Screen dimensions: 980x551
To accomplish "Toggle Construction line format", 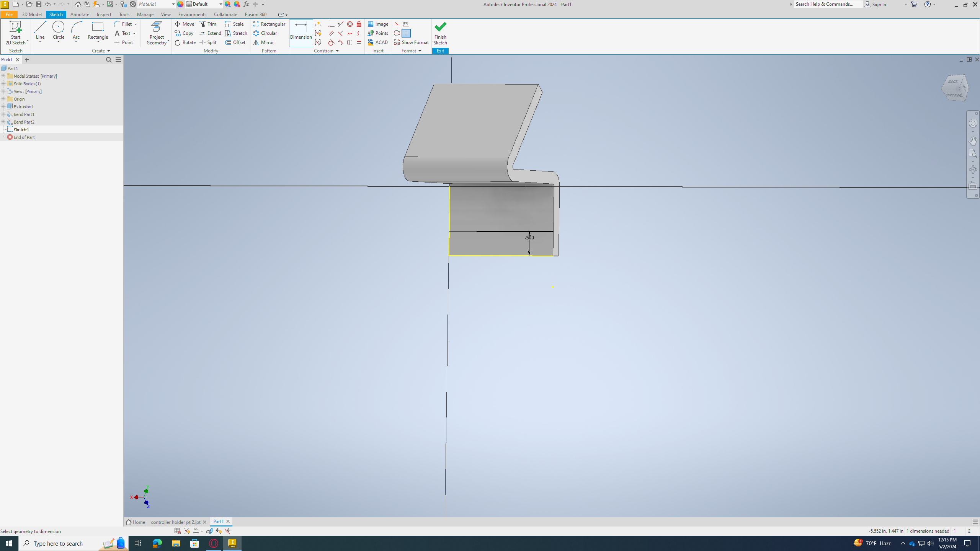I will click(x=397, y=24).
